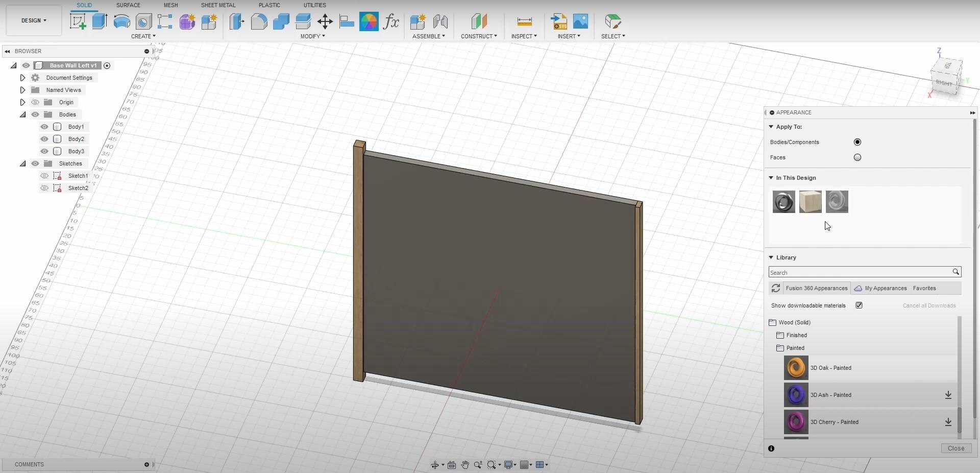Screen dimensions: 980x473
Task: Click the Insert SVG icon
Action: tap(559, 21)
